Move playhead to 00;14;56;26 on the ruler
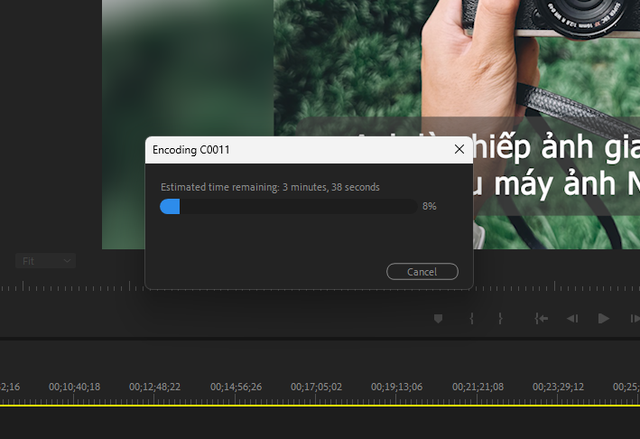 point(236,386)
